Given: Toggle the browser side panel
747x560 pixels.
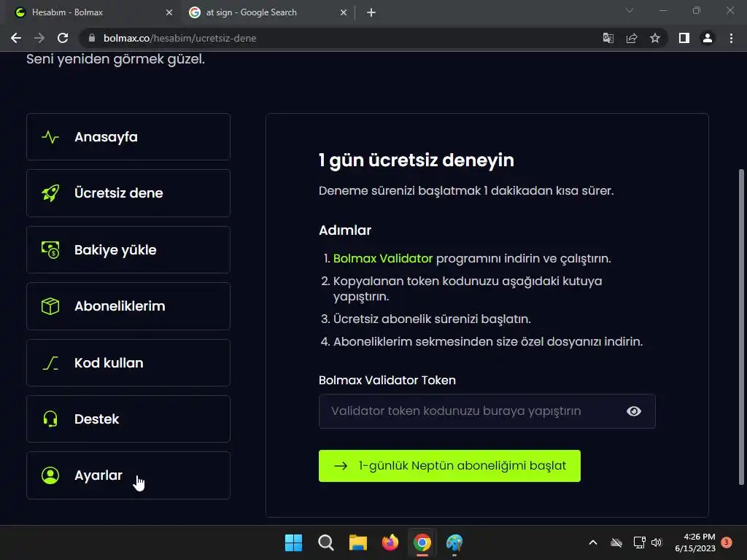Looking at the screenshot, I should pos(684,38).
